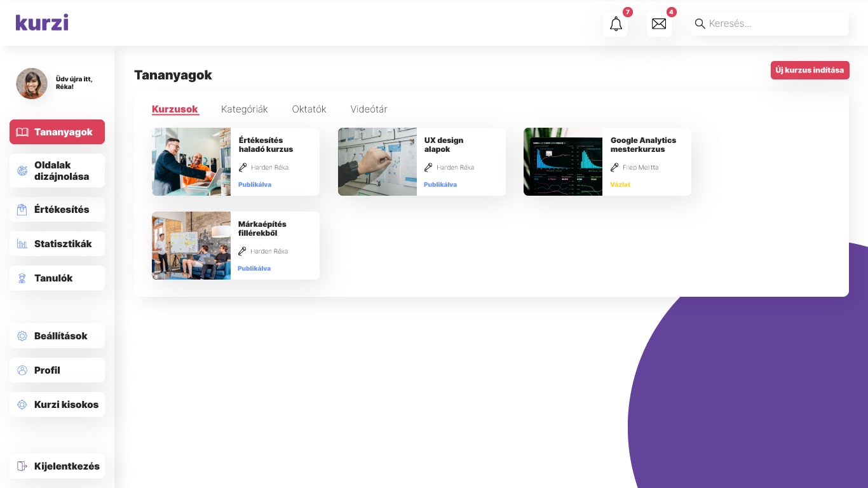Open Beállítások settings menu item
Viewport: 868px width, 488px height.
[x=57, y=336]
